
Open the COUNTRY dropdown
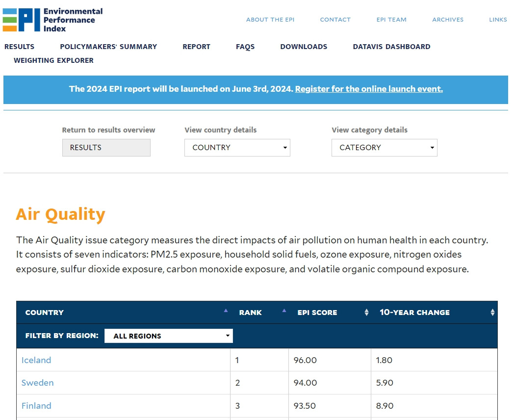tap(237, 148)
